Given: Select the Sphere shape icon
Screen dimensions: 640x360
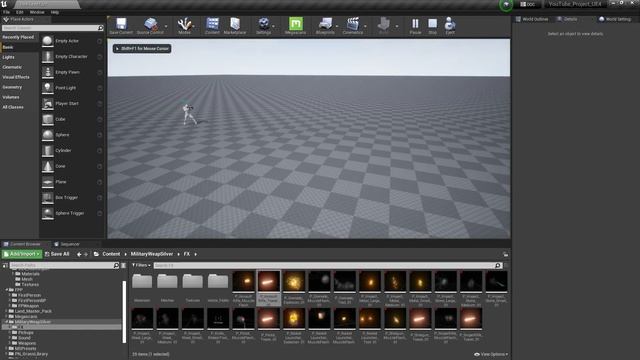Looking at the screenshot, I should [48, 135].
